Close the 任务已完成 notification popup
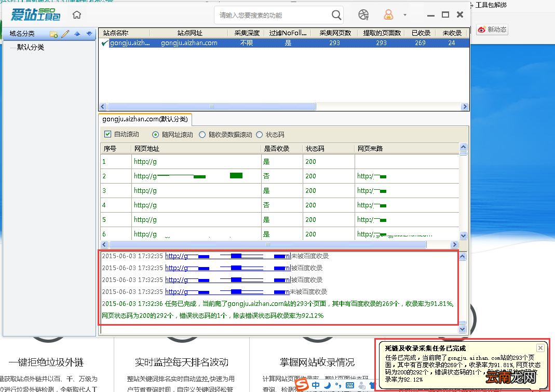The height and width of the screenshot is (392, 555). click(x=540, y=348)
